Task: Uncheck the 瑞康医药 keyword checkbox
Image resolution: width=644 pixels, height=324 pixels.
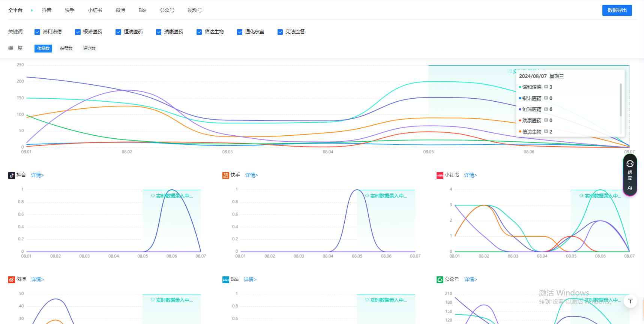Action: (x=159, y=32)
